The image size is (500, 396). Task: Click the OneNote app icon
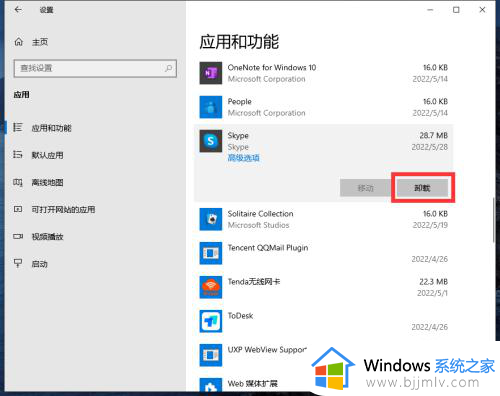[x=211, y=73]
